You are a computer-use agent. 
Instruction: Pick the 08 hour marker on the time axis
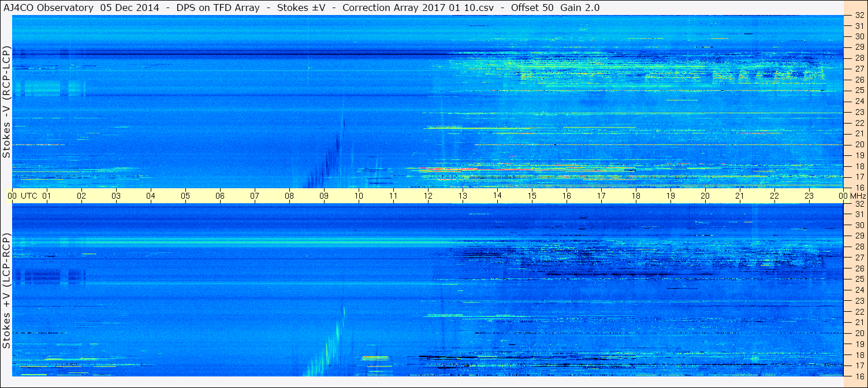289,196
